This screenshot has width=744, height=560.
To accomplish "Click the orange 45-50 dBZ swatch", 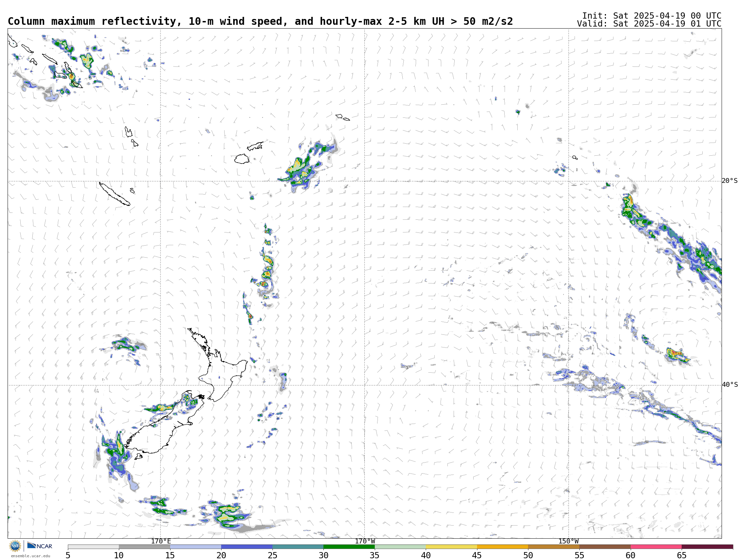I will 503,547.
